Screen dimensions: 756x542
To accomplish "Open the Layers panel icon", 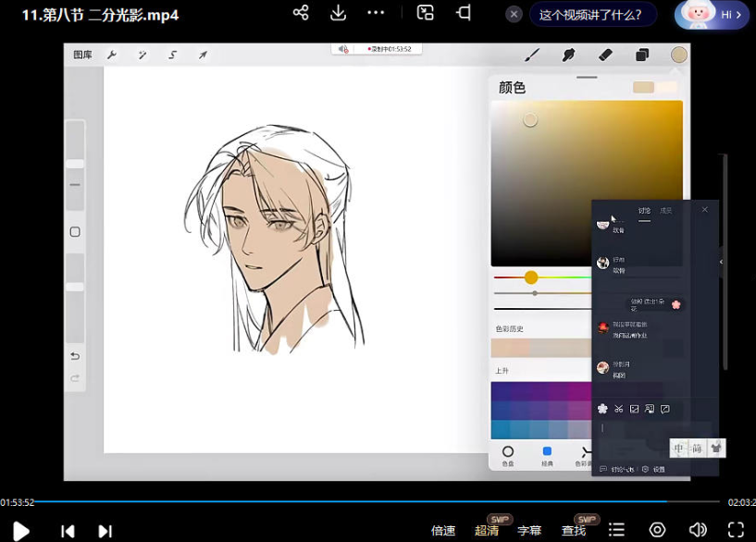I will tap(642, 55).
